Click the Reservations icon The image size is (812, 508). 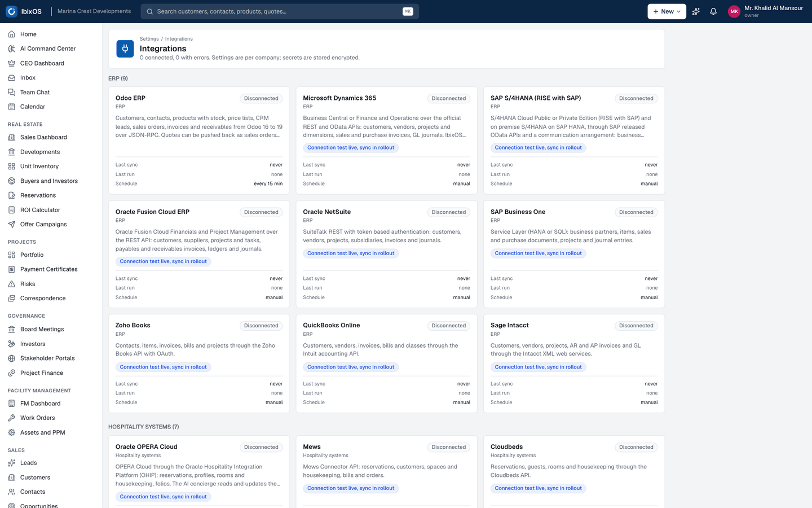coord(11,195)
